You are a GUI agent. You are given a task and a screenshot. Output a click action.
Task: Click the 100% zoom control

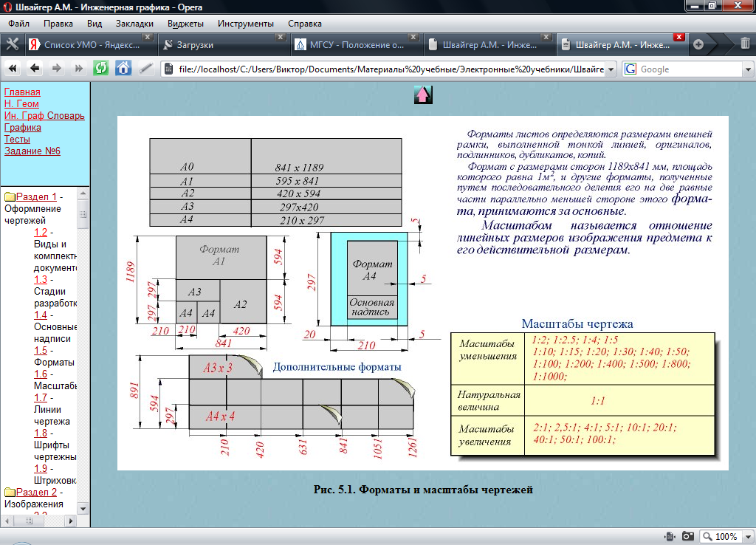pyautogui.click(x=721, y=536)
